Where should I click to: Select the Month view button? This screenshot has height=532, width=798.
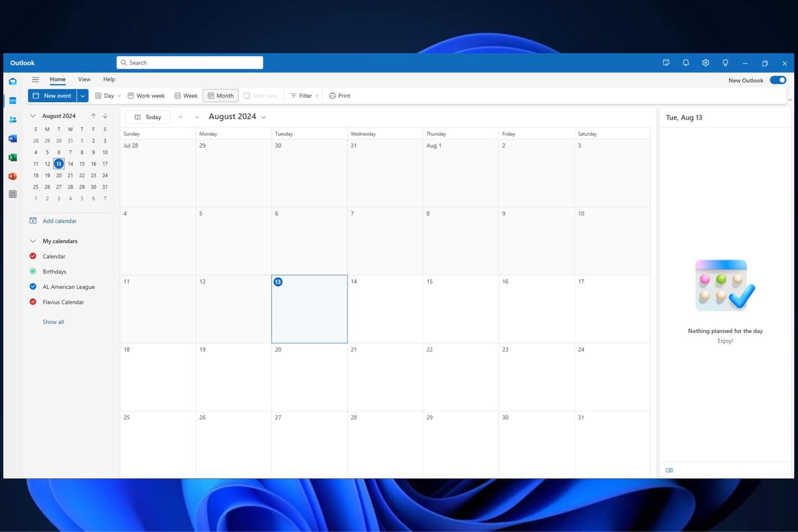(221, 96)
